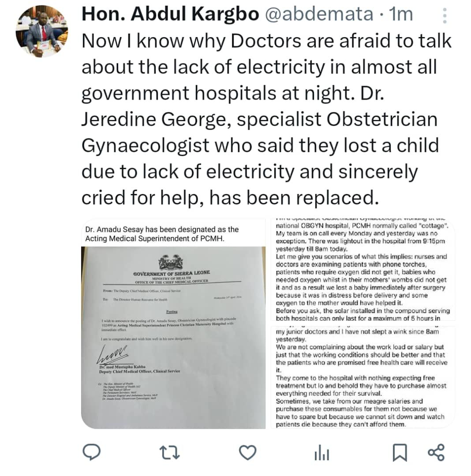Tap the Sierra Leone coat of arms
The image size is (471, 476).
pyautogui.click(x=171, y=262)
